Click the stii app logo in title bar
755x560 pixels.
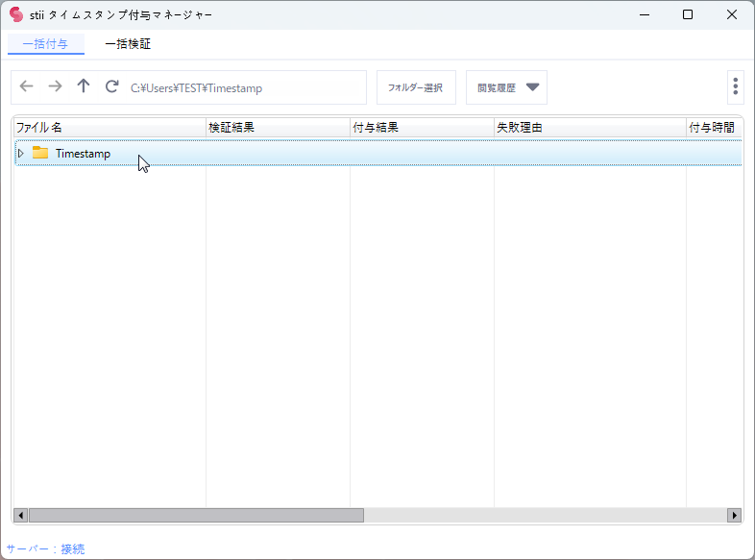[x=15, y=14]
